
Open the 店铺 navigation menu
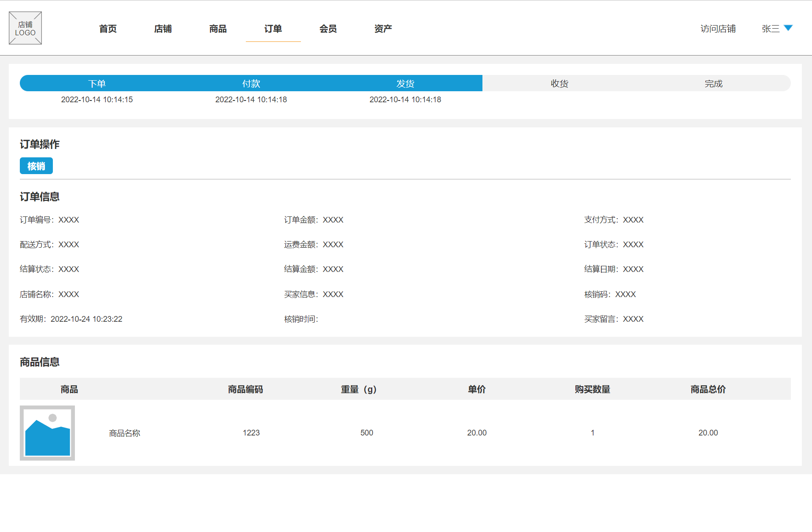(x=163, y=29)
